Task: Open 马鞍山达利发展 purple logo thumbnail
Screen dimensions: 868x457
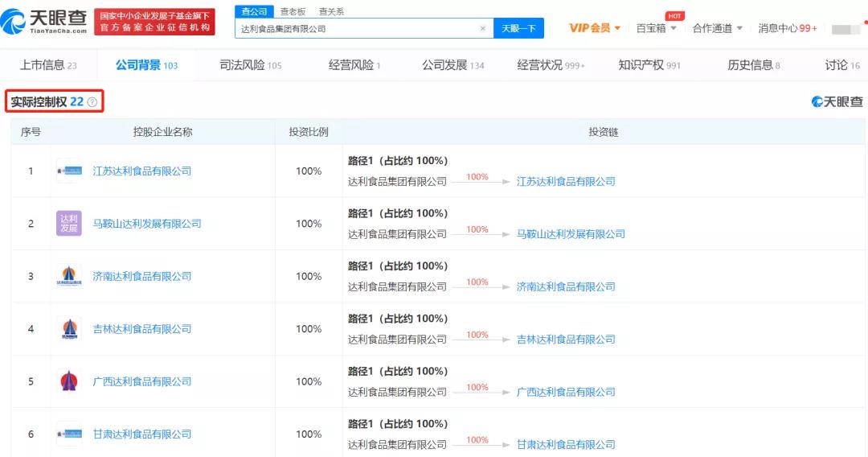Action: [x=69, y=223]
